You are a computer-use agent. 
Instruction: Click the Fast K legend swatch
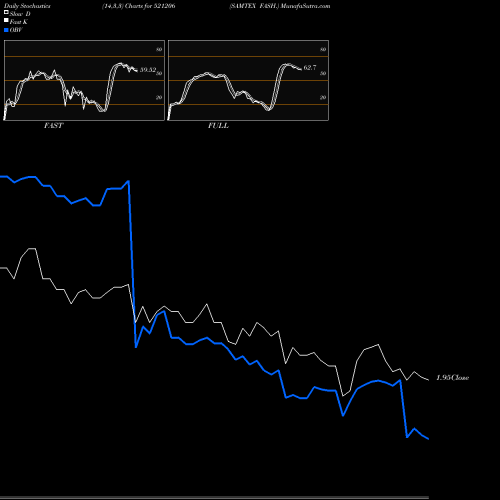[x=6, y=20]
